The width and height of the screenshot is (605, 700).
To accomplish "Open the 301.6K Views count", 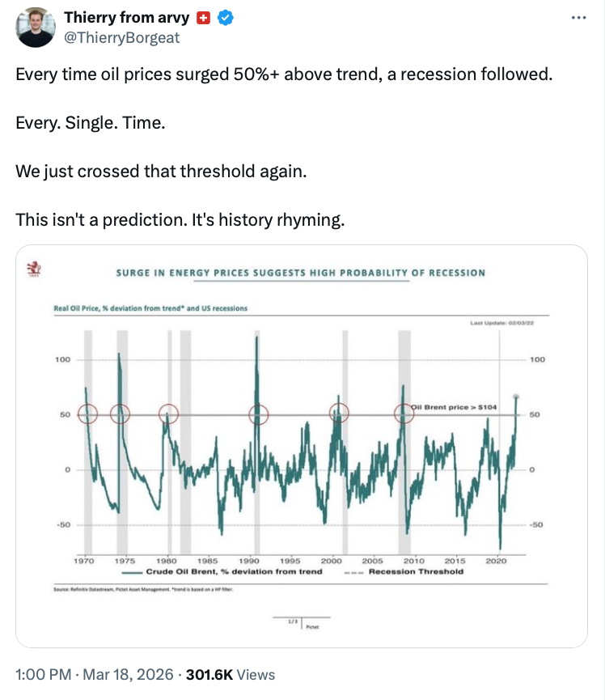I will pos(231,674).
